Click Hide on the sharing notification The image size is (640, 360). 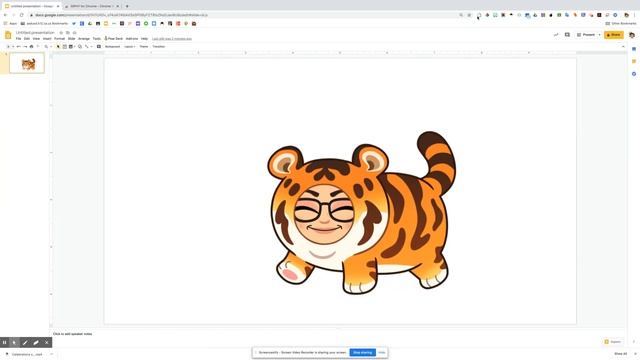(x=382, y=352)
